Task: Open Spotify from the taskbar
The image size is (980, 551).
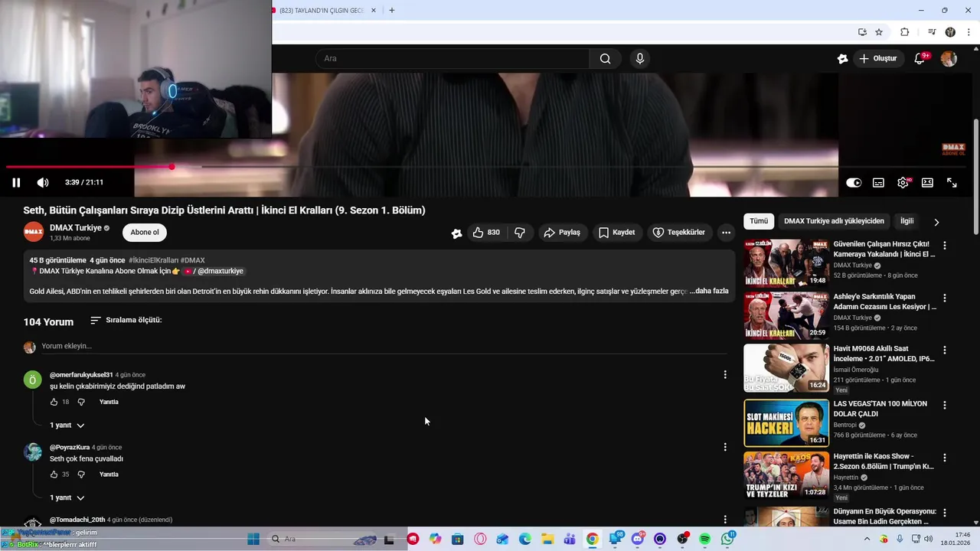Action: click(x=705, y=540)
